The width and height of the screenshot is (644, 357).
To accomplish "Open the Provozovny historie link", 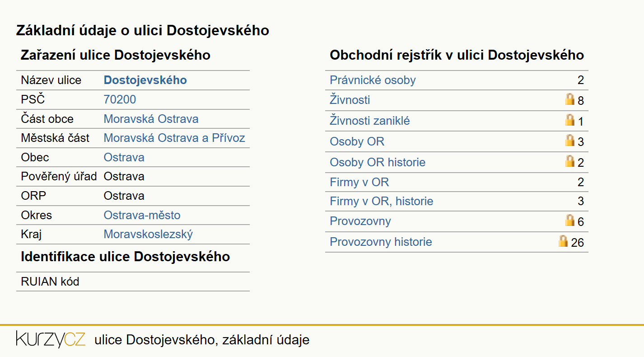I will (x=381, y=242).
